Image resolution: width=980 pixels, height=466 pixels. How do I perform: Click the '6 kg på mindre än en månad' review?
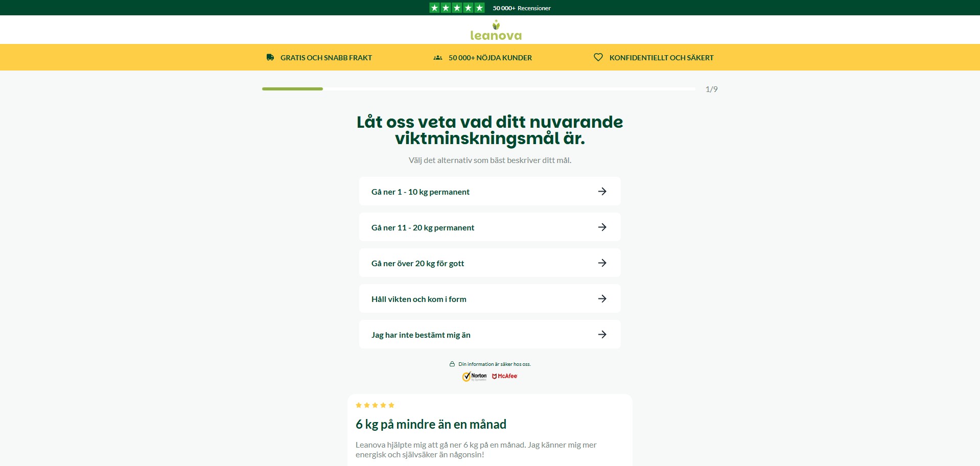[x=431, y=425]
